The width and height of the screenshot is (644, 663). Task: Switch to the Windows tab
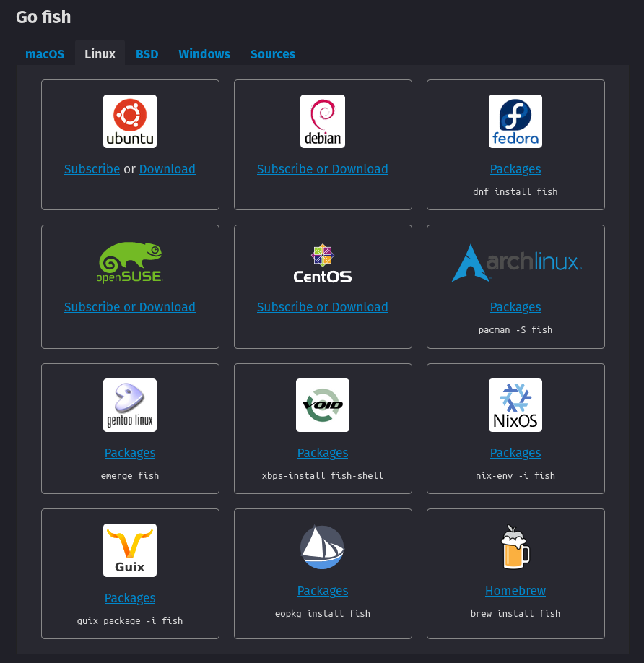click(204, 53)
